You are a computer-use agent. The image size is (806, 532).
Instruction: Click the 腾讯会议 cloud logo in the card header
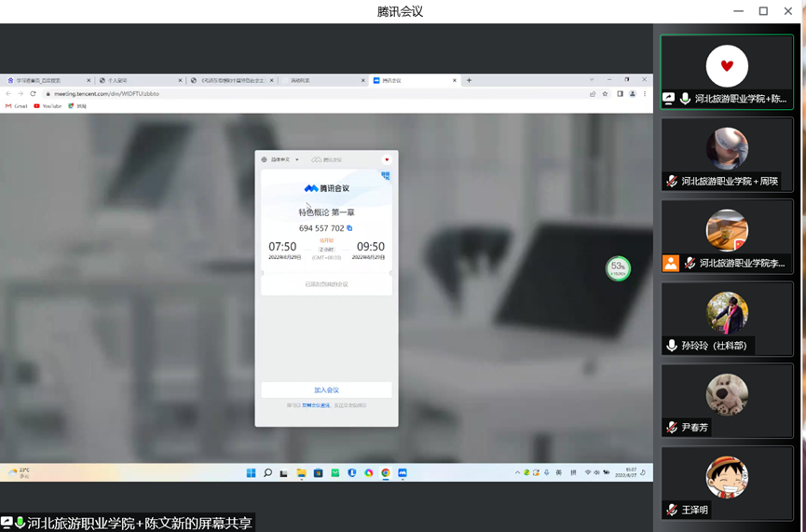click(326, 160)
